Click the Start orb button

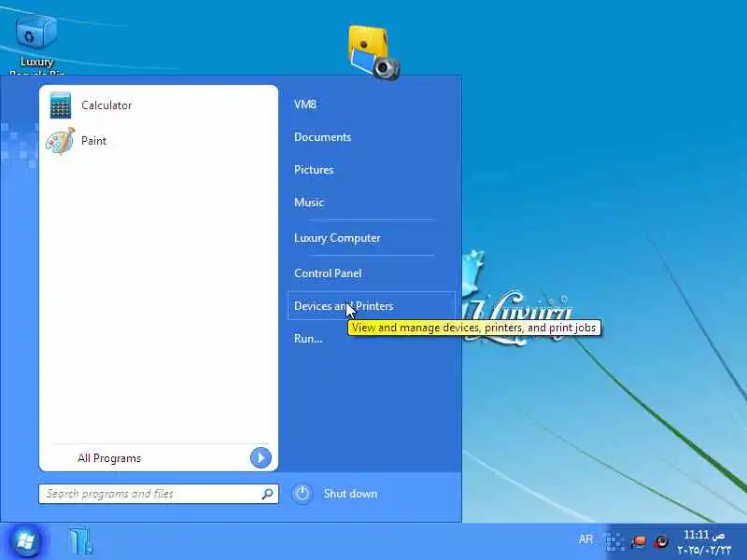tap(25, 541)
